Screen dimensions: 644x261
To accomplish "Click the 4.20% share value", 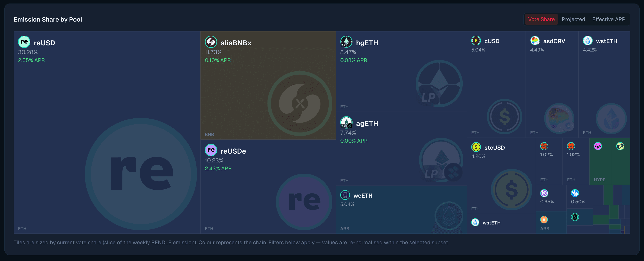I will (x=478, y=156).
